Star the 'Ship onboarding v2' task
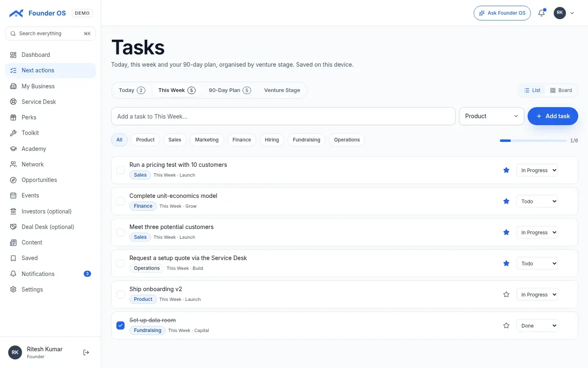The width and height of the screenshot is (588, 368). tap(506, 294)
